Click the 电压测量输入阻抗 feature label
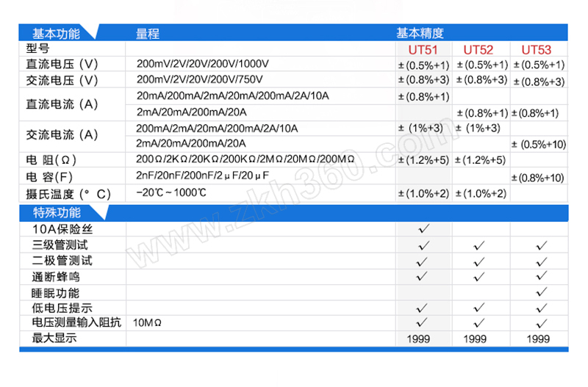Image resolution: width=588 pixels, height=387 pixels. pos(76,322)
